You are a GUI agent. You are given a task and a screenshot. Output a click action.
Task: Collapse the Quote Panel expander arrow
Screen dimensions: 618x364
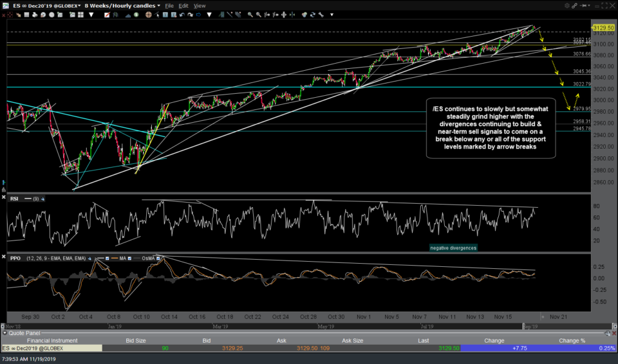(5, 333)
